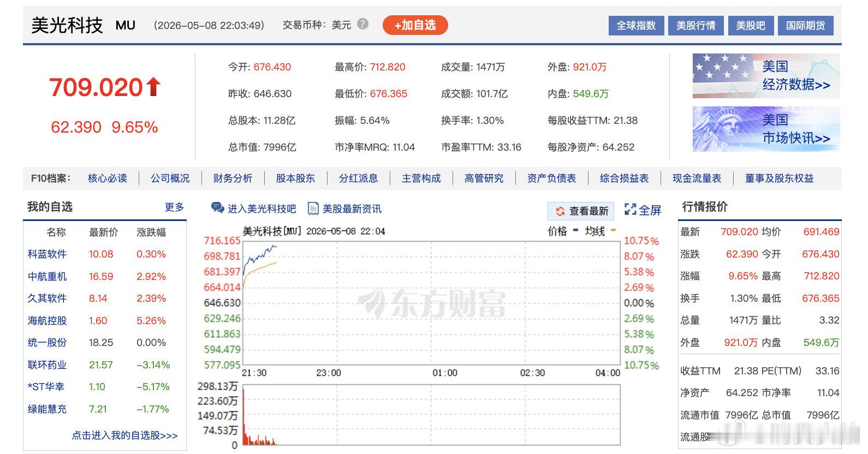Click 今开 value 676.430 in header
Image resolution: width=868 pixels, height=454 pixels.
(272, 67)
